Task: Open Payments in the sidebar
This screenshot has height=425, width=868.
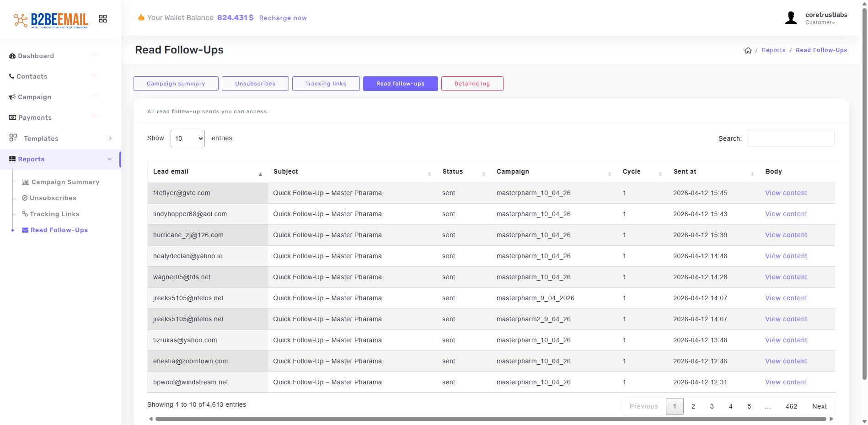Action: click(x=35, y=117)
